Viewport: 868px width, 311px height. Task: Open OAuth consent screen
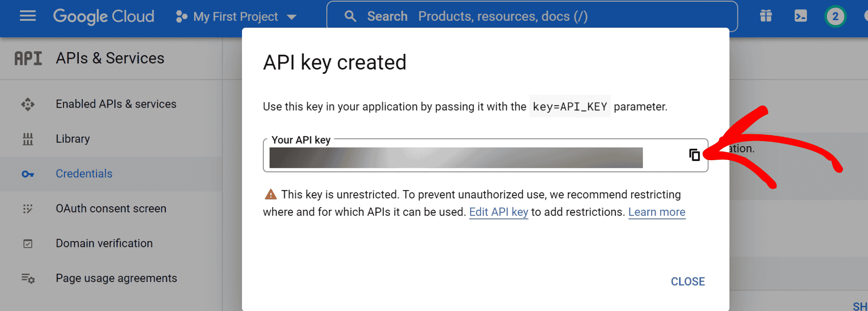coord(111,208)
